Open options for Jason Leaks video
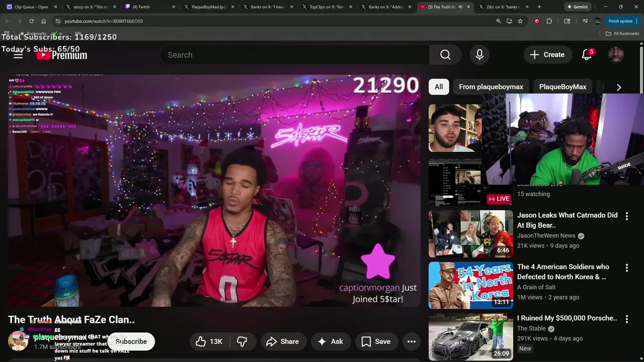This screenshot has height=362, width=644. pyautogui.click(x=627, y=216)
